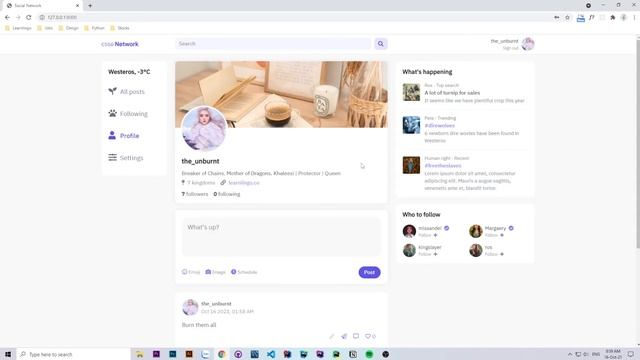Click the taskbar search box
This screenshot has width=640, height=360.
[73, 354]
